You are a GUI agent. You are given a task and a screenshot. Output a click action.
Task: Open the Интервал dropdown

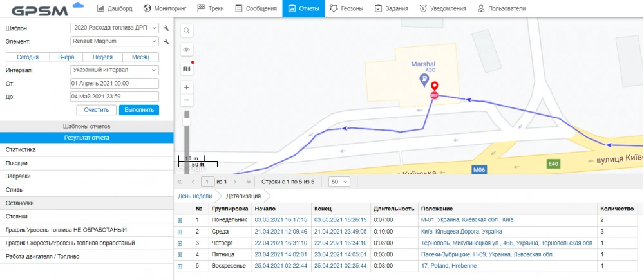pos(114,70)
